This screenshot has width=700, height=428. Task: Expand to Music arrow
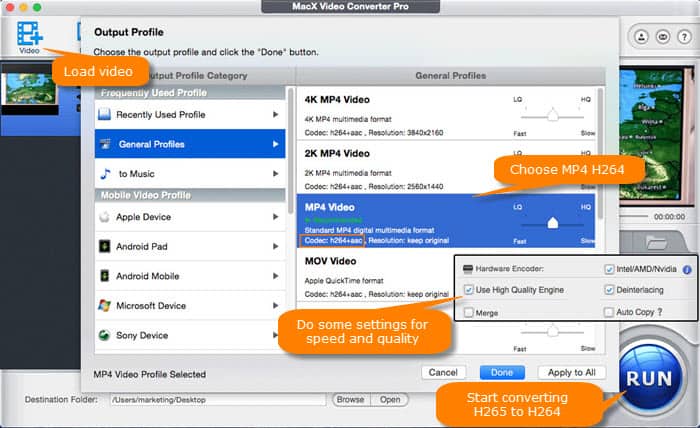tap(275, 174)
